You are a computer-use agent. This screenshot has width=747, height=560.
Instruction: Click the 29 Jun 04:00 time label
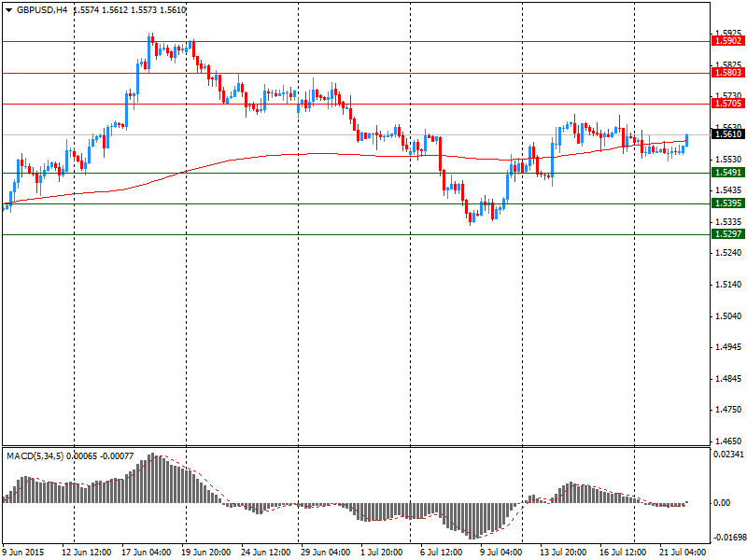point(325,553)
